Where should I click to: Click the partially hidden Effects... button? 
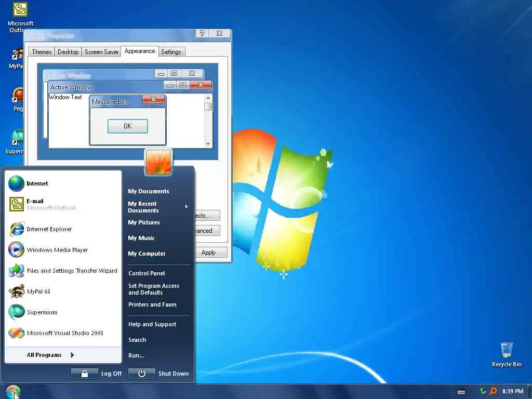[x=207, y=216]
